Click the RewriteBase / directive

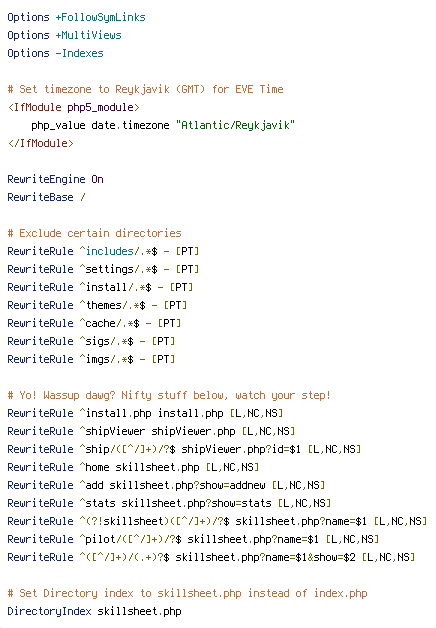click(46, 197)
